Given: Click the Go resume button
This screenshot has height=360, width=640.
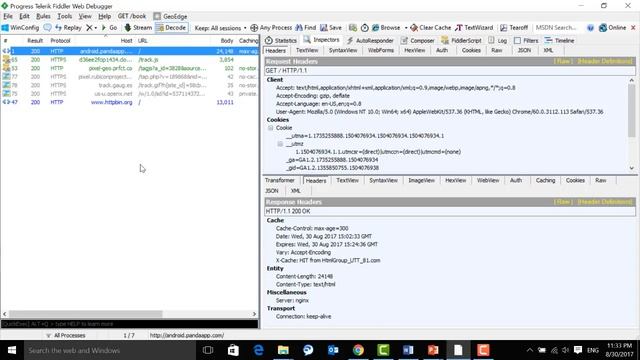Looking at the screenshot, I should pos(109,28).
